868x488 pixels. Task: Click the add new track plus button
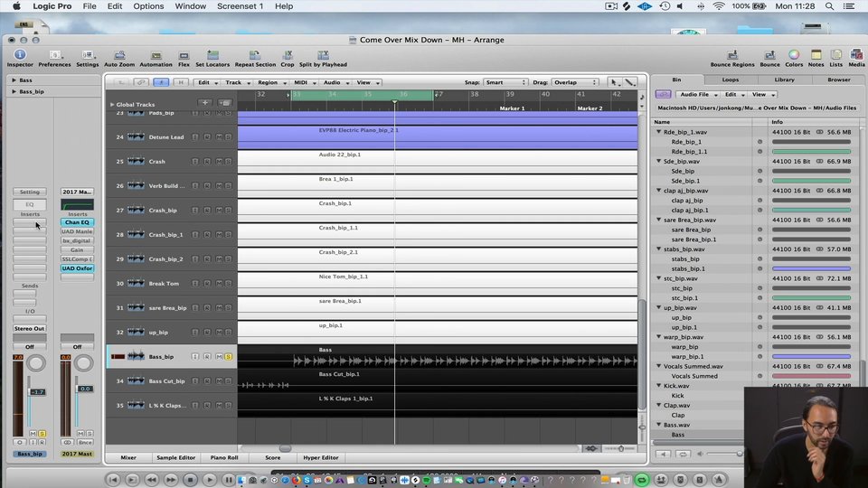coord(205,103)
